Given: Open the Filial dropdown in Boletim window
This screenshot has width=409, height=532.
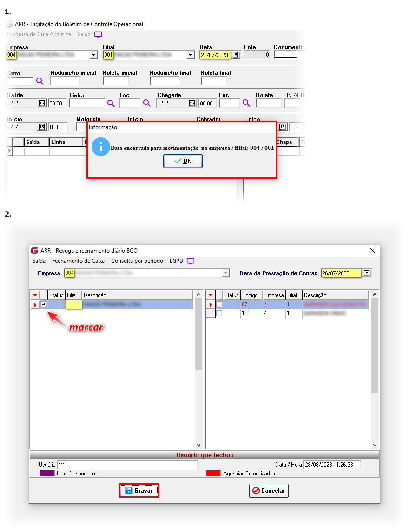Looking at the screenshot, I should click(191, 55).
